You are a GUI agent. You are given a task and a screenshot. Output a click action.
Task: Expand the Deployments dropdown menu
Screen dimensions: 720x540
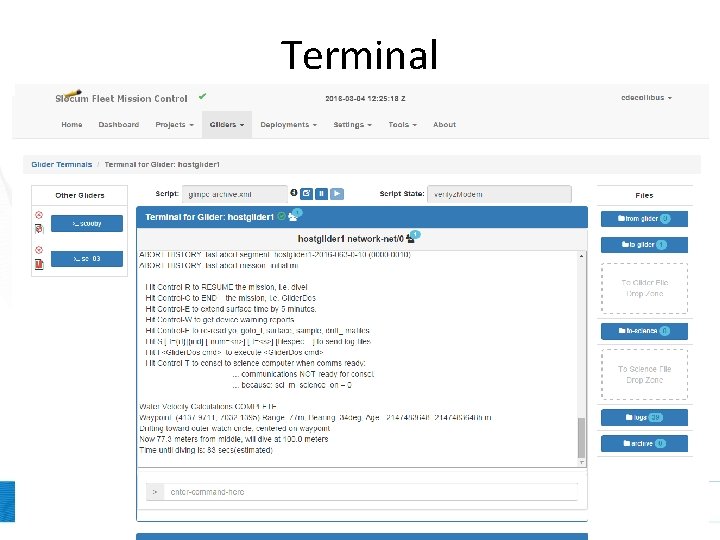pos(288,124)
